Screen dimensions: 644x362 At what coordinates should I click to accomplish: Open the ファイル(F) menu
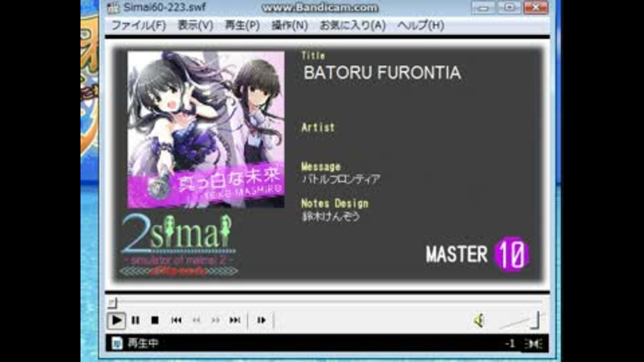(139, 25)
